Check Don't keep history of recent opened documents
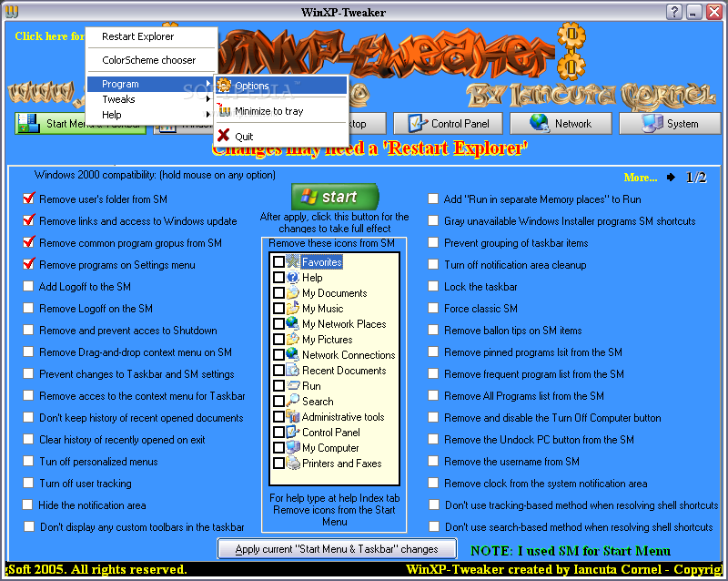The image size is (728, 581). (x=28, y=417)
